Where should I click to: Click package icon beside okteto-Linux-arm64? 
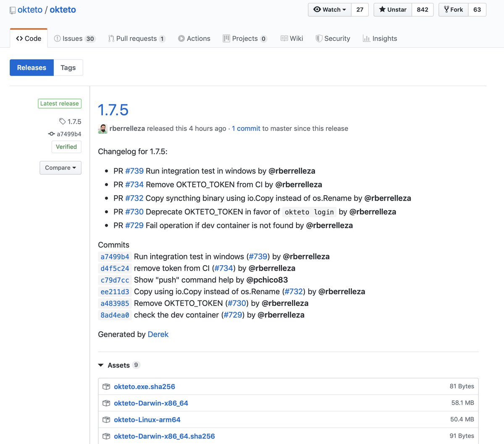[106, 420]
